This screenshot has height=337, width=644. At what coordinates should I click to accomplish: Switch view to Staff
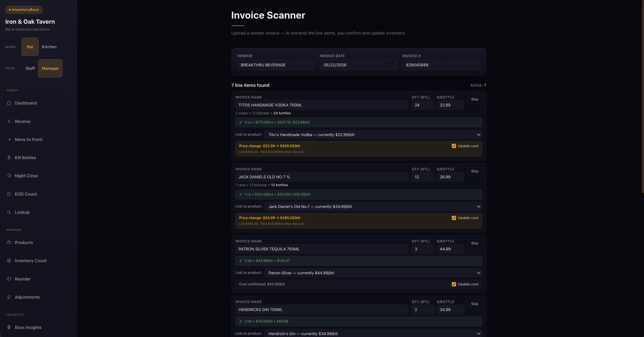pyautogui.click(x=30, y=68)
